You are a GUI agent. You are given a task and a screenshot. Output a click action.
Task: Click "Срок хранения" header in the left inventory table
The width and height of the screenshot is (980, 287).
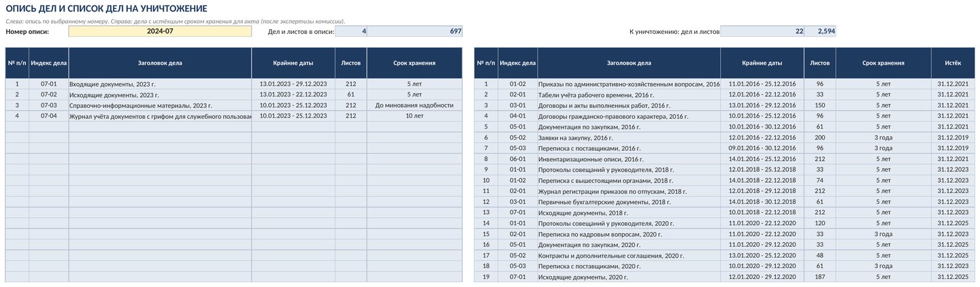(414, 63)
